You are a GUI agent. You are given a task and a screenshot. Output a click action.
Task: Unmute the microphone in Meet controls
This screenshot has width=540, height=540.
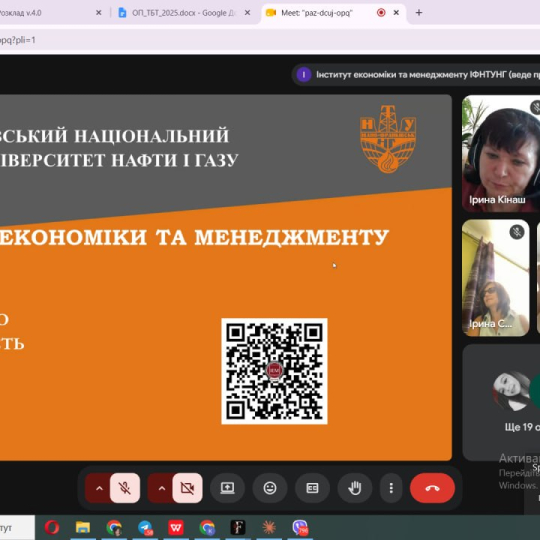coord(125,488)
